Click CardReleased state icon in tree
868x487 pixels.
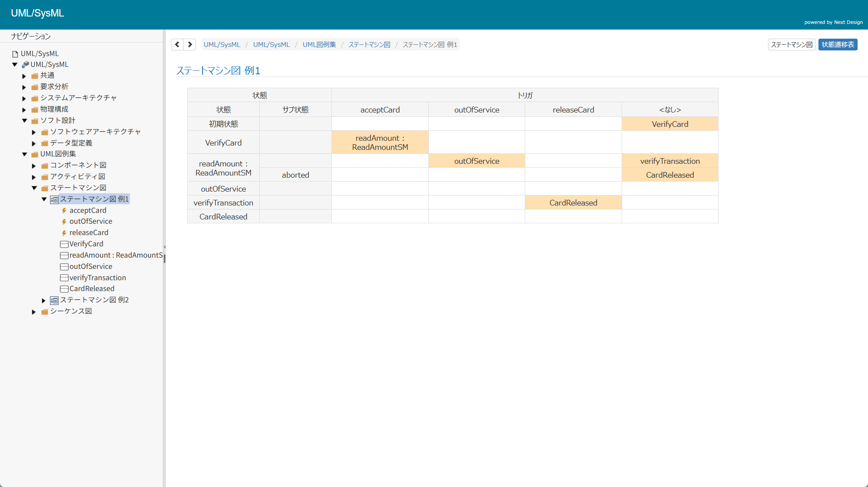(x=64, y=289)
